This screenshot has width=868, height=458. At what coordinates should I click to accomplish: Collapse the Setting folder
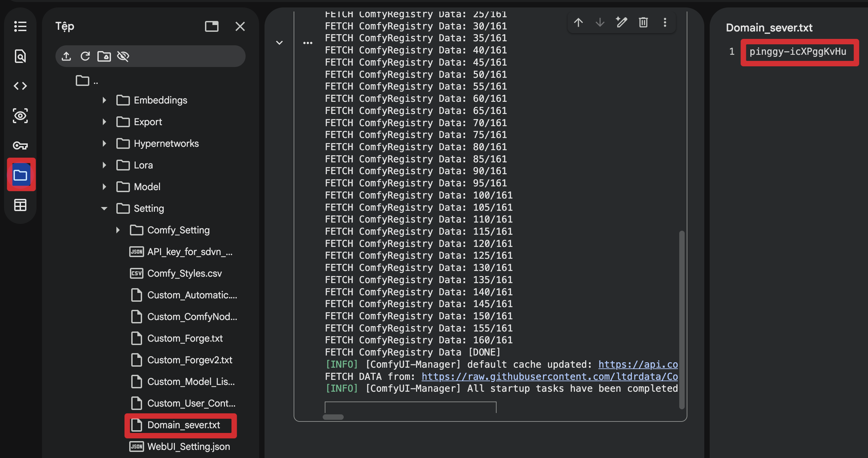point(104,208)
